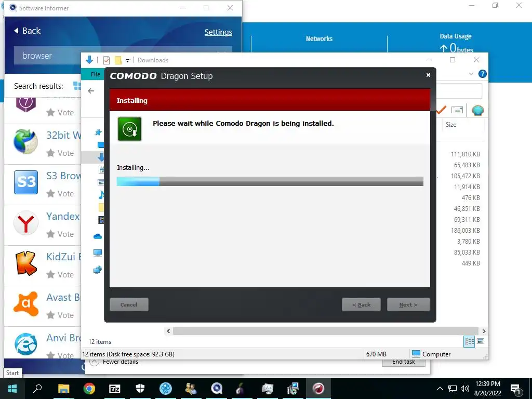This screenshot has height=399, width=532.
Task: Open Google Chrome from the taskbar
Action: (89, 389)
